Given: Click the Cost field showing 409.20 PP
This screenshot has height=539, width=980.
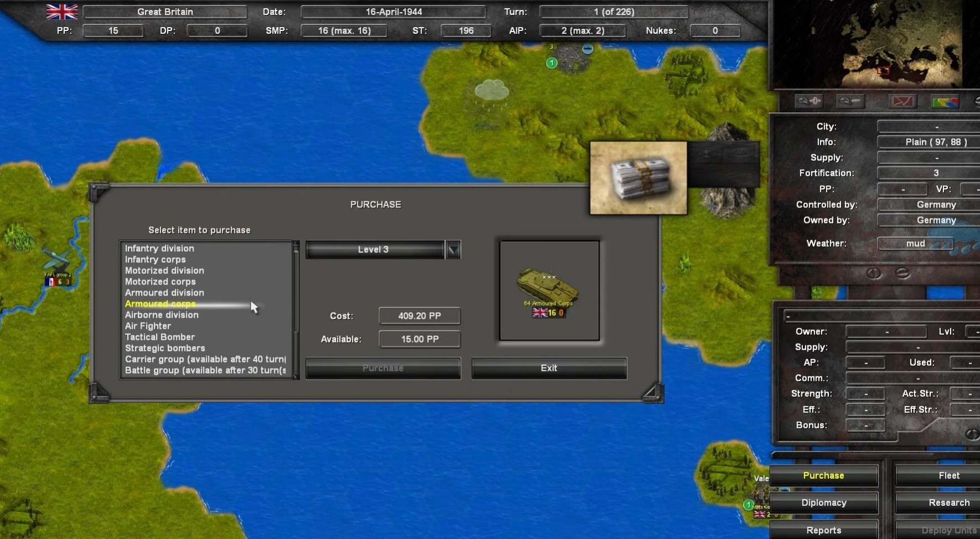Looking at the screenshot, I should [x=419, y=316].
